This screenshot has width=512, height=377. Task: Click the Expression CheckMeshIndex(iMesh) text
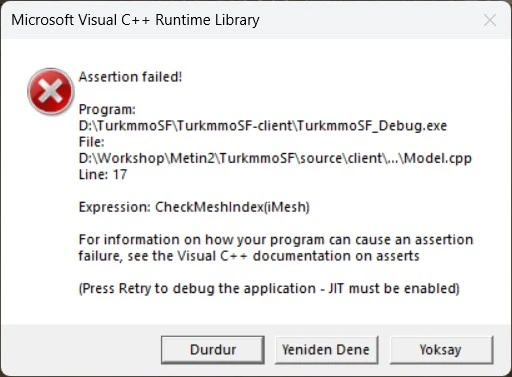click(x=194, y=207)
